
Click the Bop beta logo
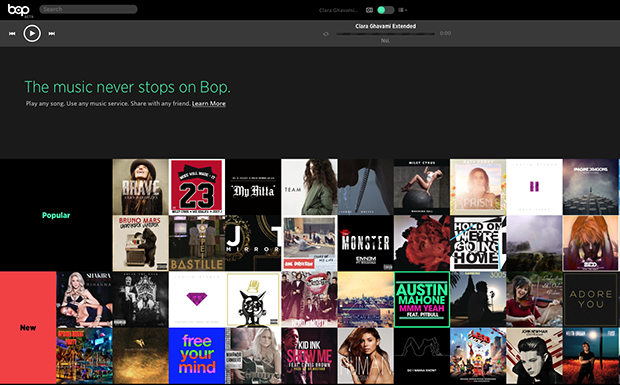pos(20,10)
